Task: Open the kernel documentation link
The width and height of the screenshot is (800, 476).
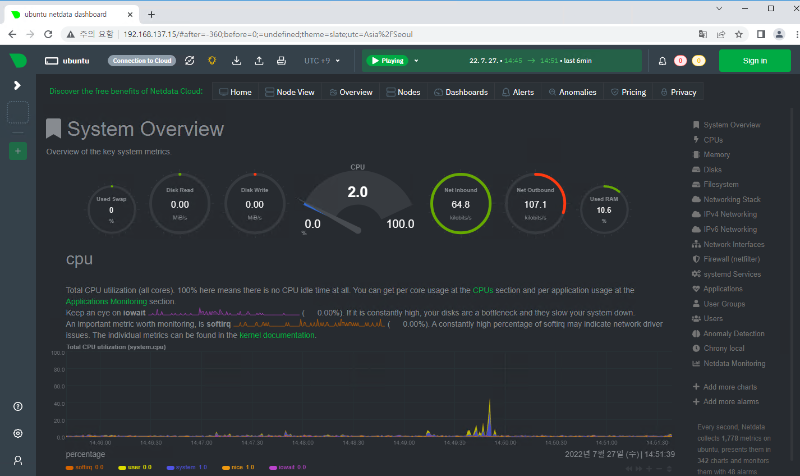Action: 278,335
